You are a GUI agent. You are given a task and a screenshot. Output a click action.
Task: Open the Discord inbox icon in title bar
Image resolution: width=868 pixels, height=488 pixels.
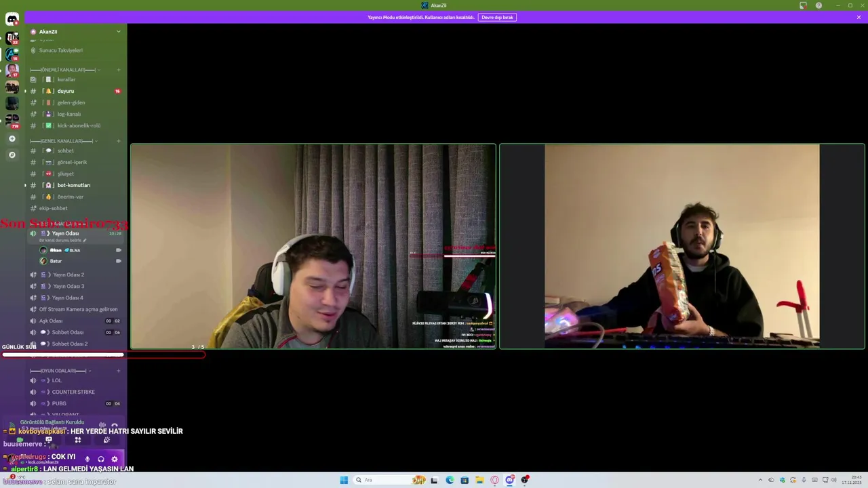pyautogui.click(x=803, y=5)
